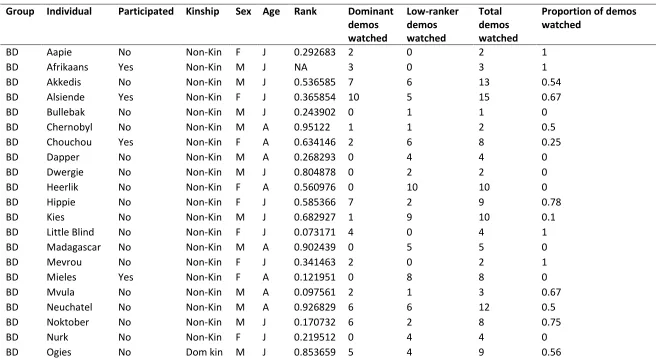Select the Kinship column header
The width and height of the screenshot is (656, 360).
pyautogui.click(x=202, y=11)
